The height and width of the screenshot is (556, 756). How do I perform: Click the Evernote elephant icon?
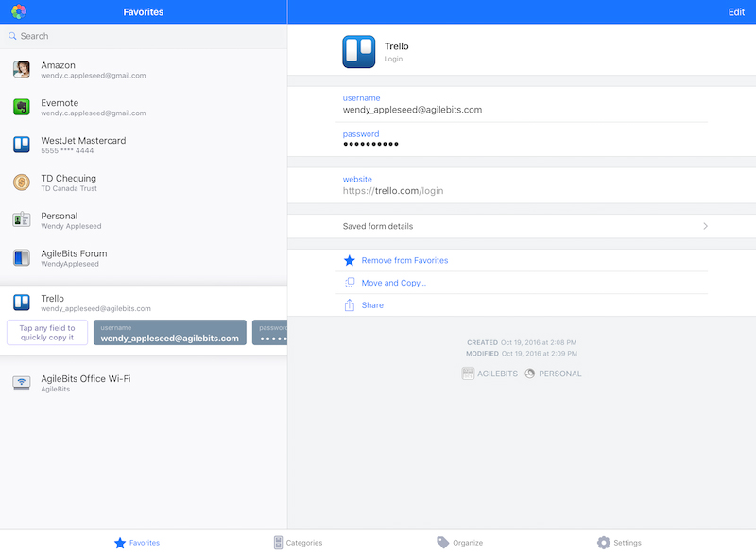pos(22,107)
